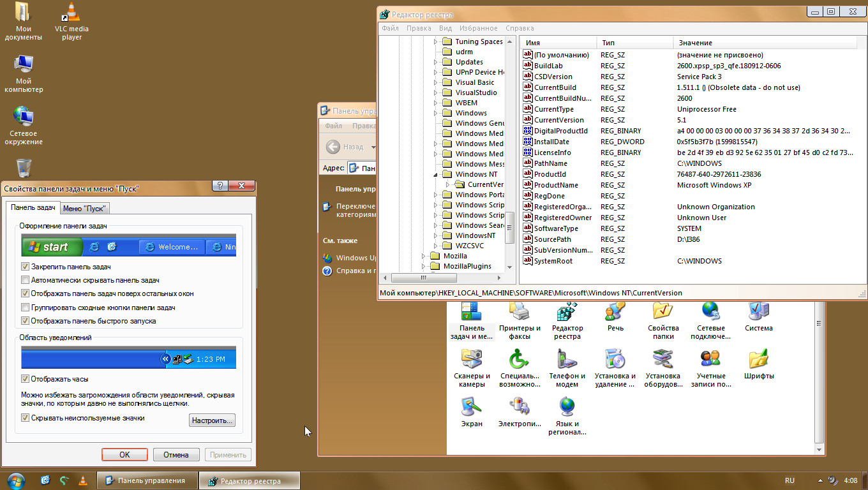Open Add or Remove Programs icon
Screen dimensions: 868x490
coord(615,368)
